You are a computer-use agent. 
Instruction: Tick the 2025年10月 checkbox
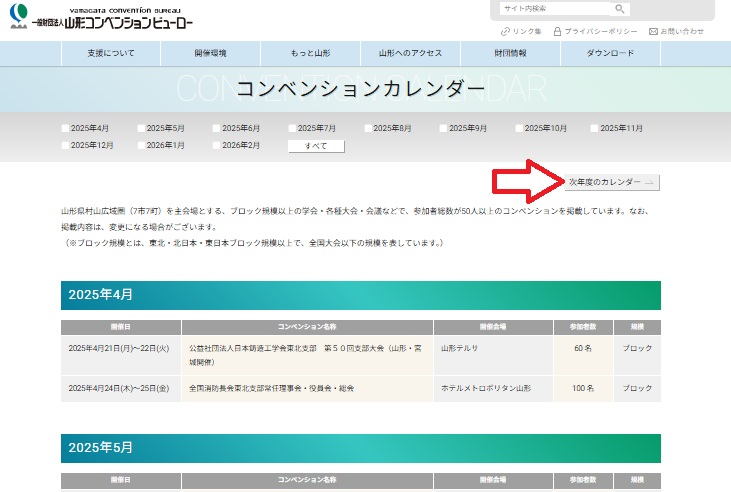520,129
